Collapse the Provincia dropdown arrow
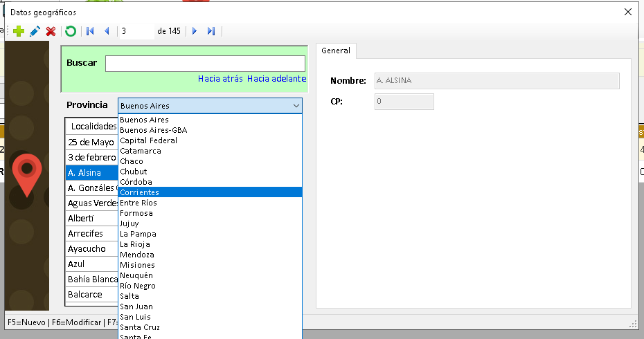Screen dimensions: 644x339 296,106
